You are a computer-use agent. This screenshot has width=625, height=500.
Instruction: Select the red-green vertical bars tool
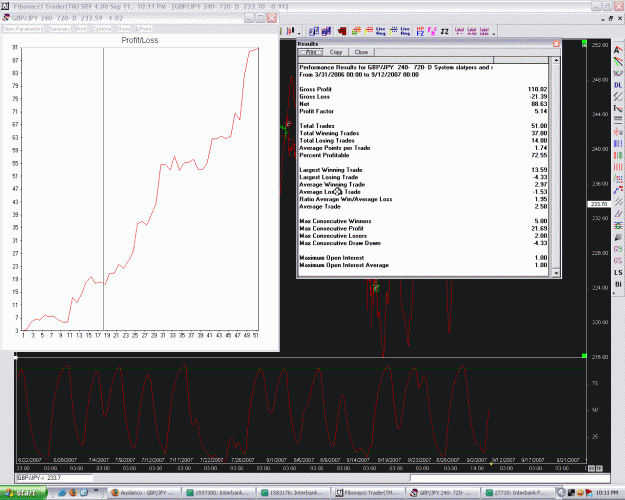tap(617, 155)
